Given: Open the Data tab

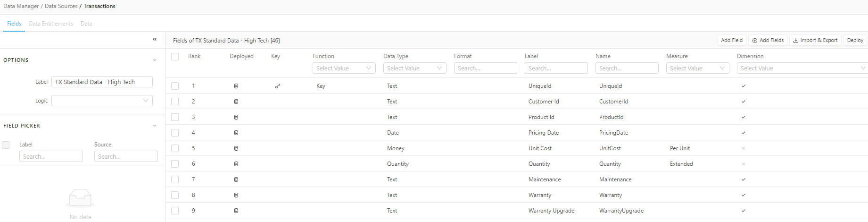Looking at the screenshot, I should (86, 24).
